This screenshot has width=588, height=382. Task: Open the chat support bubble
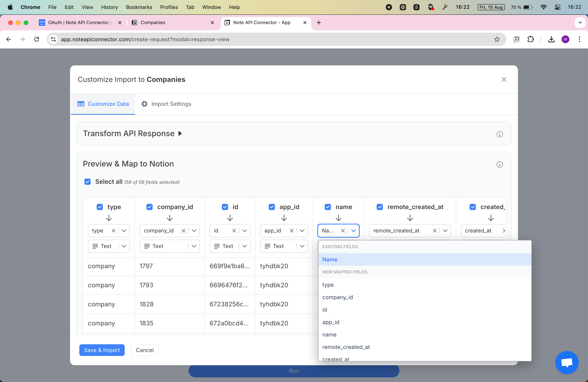(567, 362)
